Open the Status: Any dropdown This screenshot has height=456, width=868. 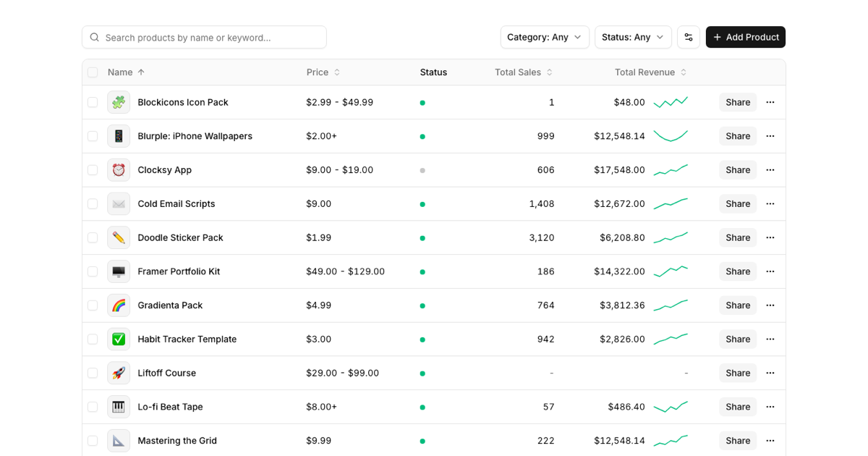tap(633, 37)
